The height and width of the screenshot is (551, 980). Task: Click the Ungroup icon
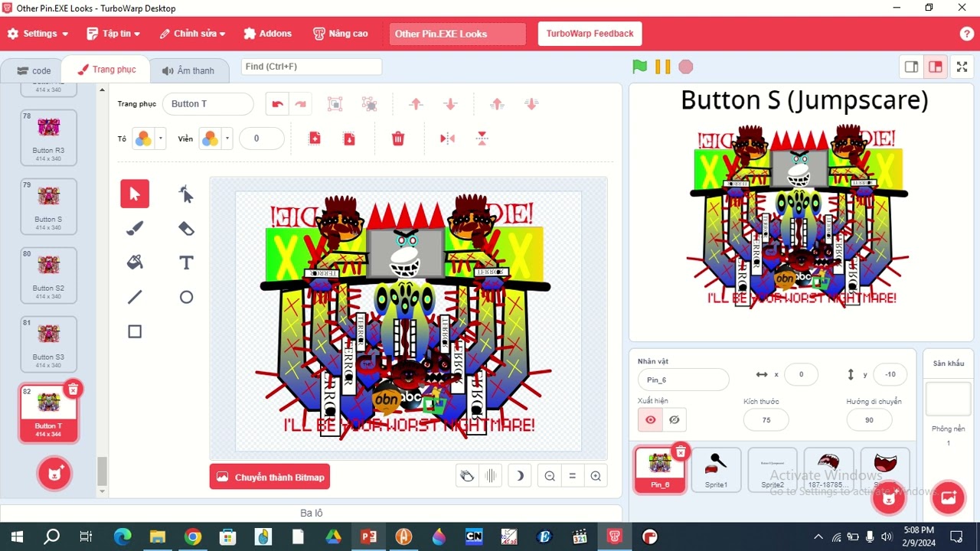pyautogui.click(x=369, y=104)
